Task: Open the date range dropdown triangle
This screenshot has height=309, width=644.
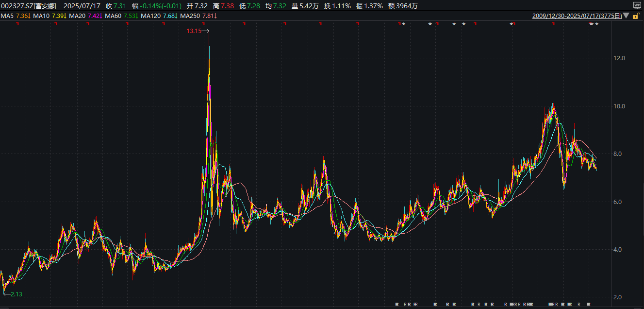Action: click(x=626, y=16)
